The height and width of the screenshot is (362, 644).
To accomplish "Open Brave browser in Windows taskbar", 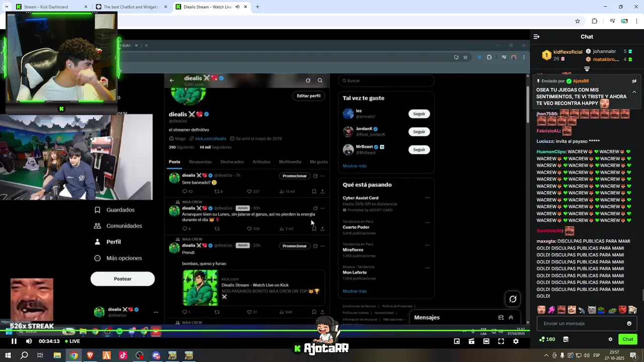I will coord(90,355).
